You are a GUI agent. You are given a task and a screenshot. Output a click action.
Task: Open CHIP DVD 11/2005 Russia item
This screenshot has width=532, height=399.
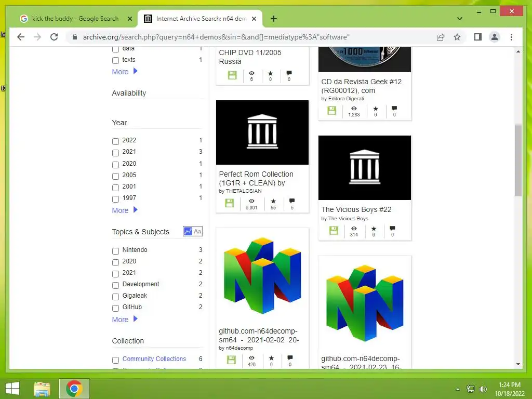coord(250,57)
